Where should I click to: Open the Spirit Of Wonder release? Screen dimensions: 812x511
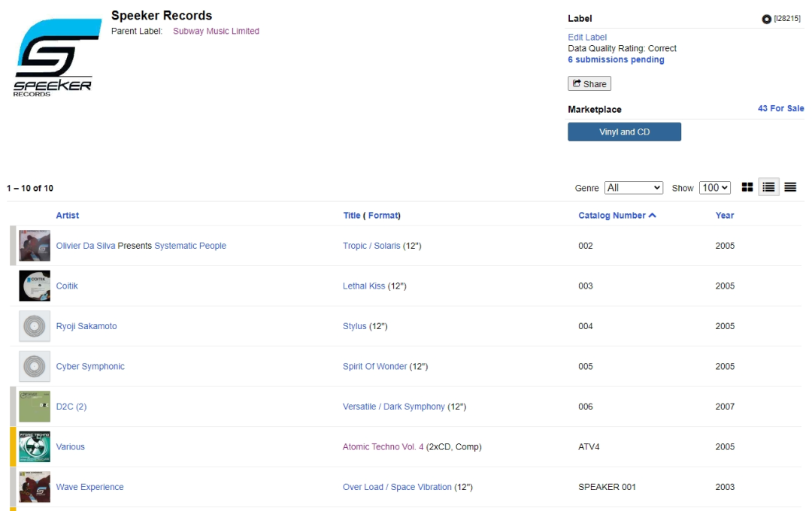coord(374,366)
